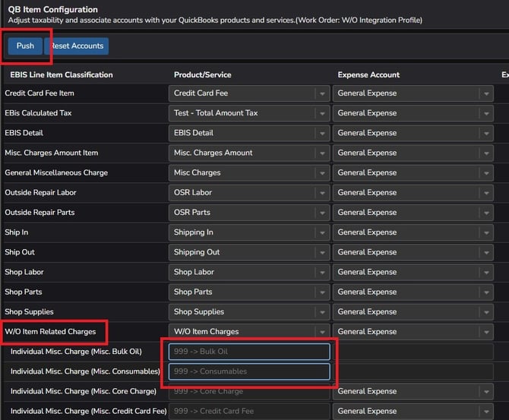The height and width of the screenshot is (420, 509).
Task: Click the Shipping Out dropdown arrow
Action: 321,252
